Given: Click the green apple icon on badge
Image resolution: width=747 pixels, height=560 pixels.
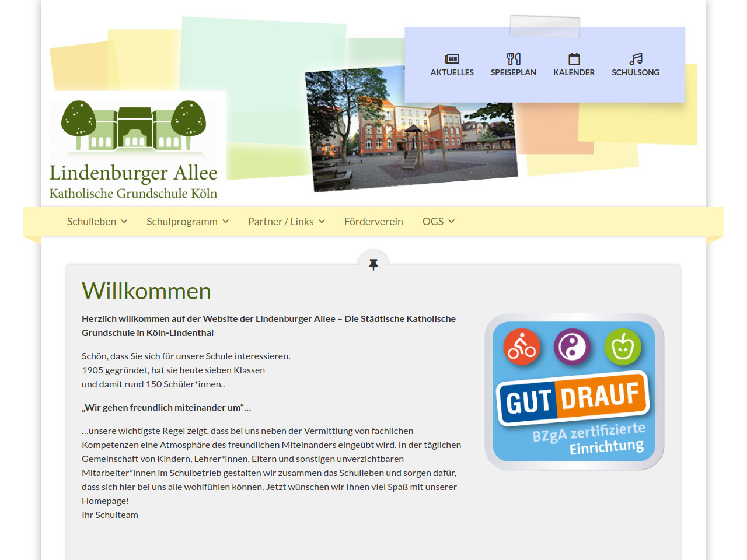Looking at the screenshot, I should [x=623, y=347].
